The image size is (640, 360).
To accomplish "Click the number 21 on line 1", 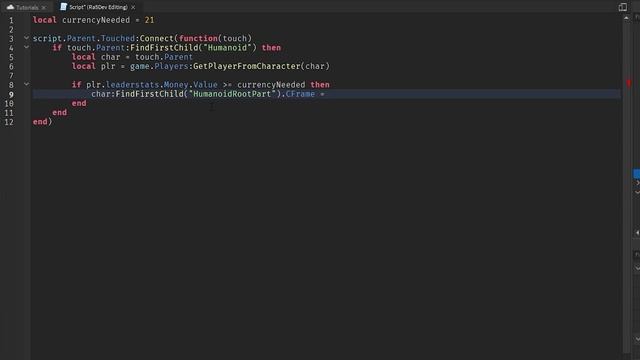I will (149, 20).
